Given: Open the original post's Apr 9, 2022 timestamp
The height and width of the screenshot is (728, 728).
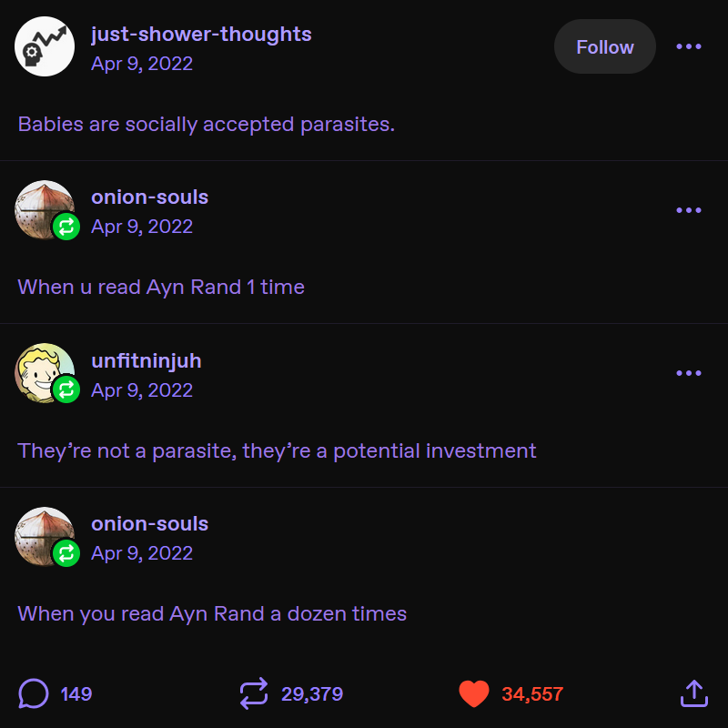Looking at the screenshot, I should click(142, 64).
